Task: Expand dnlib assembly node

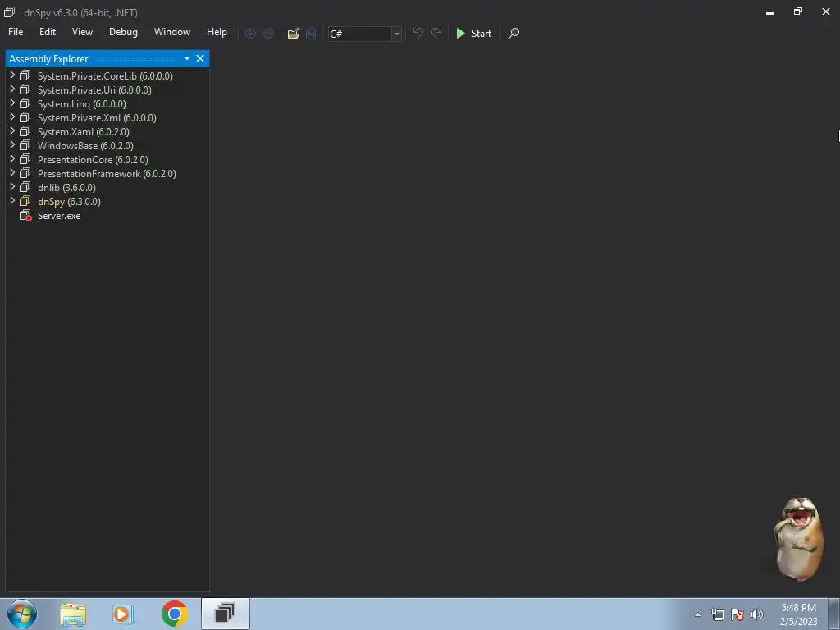Action: pyautogui.click(x=12, y=187)
